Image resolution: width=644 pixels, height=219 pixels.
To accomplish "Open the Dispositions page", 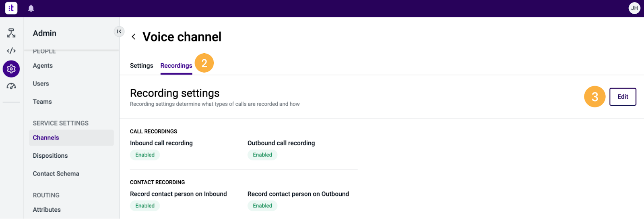I will pyautogui.click(x=50, y=156).
